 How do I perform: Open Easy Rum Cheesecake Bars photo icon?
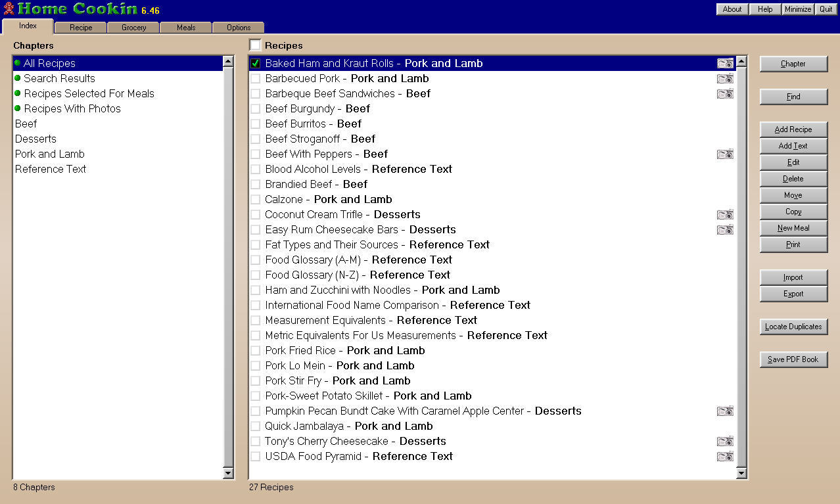pos(725,230)
